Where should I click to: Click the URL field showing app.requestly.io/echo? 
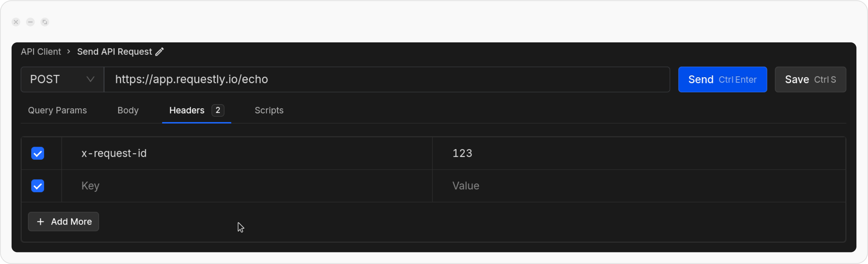[x=253, y=79]
